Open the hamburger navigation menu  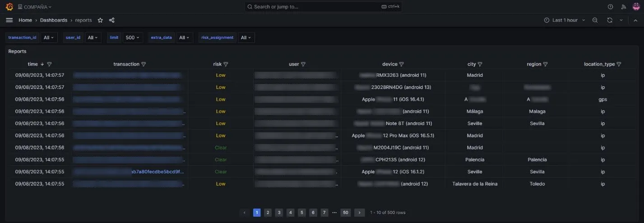point(9,20)
